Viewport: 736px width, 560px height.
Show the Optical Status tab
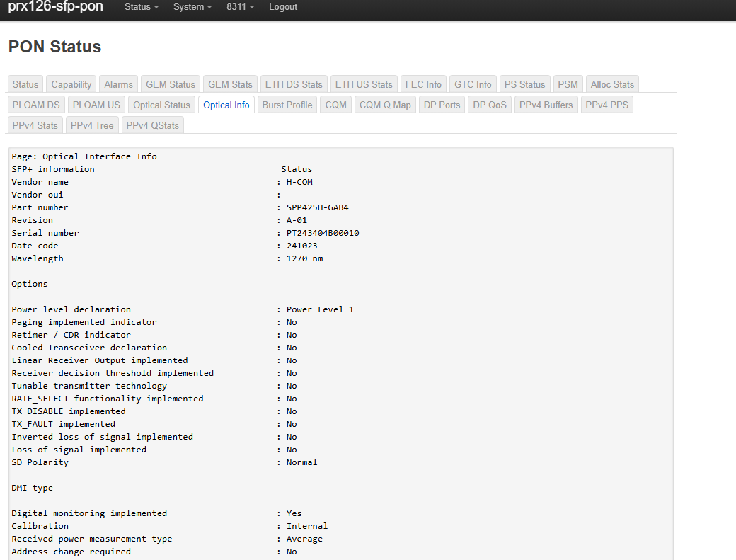161,105
